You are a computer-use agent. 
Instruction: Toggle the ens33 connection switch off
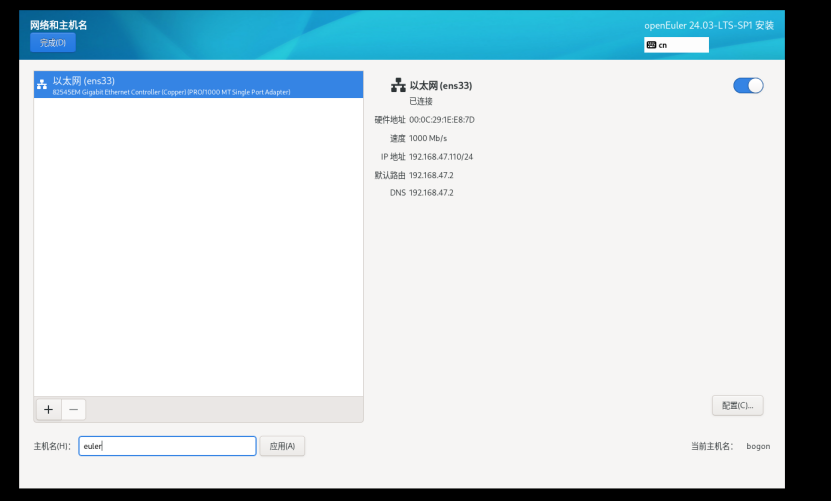coord(748,85)
